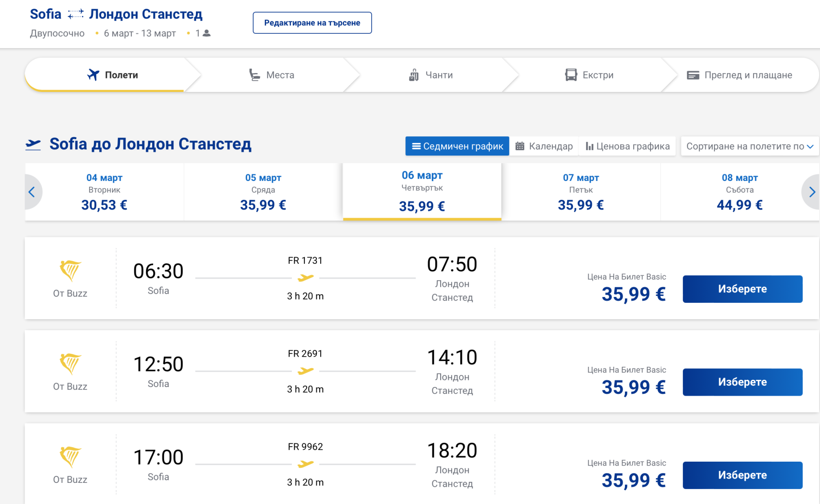Viewport: 820px width, 504px height.
Task: Click the Места seat icon
Action: click(254, 75)
